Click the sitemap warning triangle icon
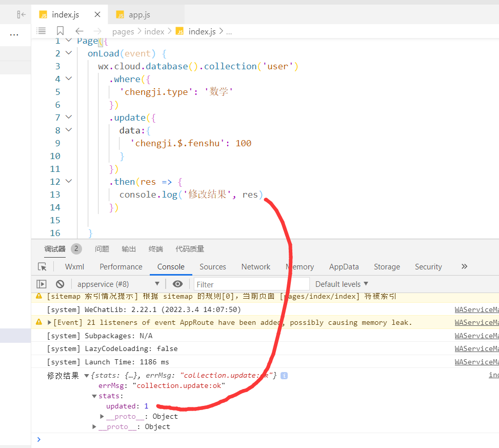The image size is (499, 448). [39, 296]
